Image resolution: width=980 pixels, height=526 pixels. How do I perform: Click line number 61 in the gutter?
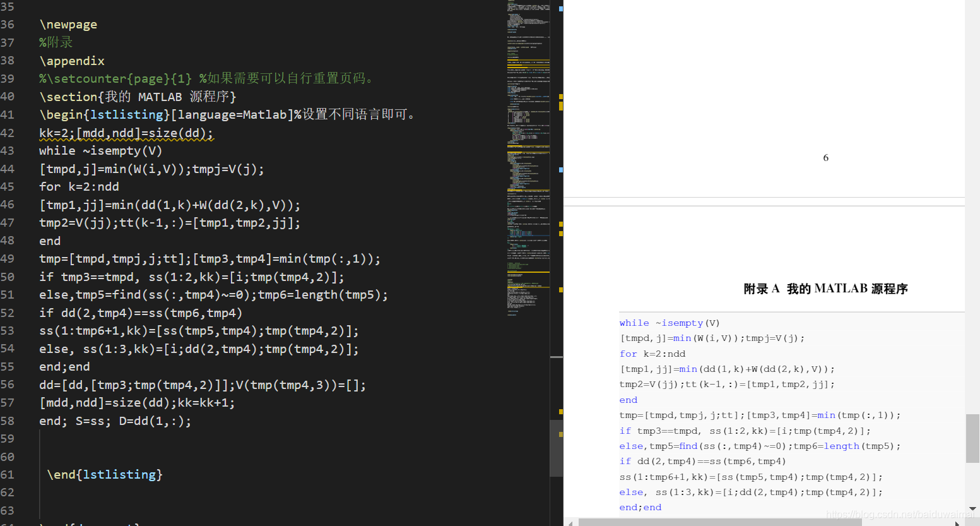[x=8, y=474]
